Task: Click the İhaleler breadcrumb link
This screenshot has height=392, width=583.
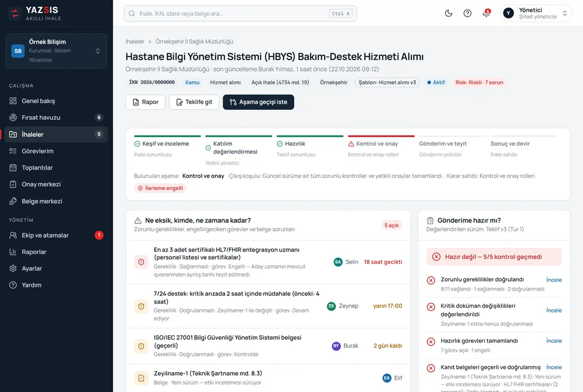Action: click(135, 41)
